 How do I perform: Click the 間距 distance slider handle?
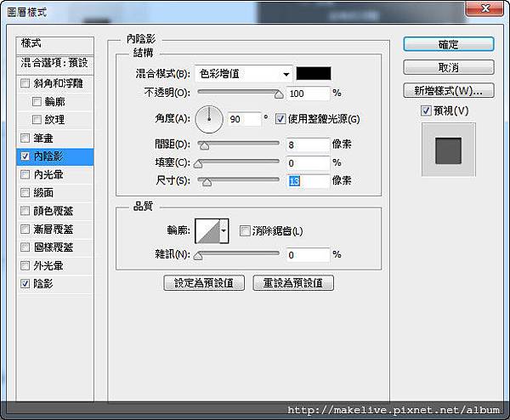(205, 146)
